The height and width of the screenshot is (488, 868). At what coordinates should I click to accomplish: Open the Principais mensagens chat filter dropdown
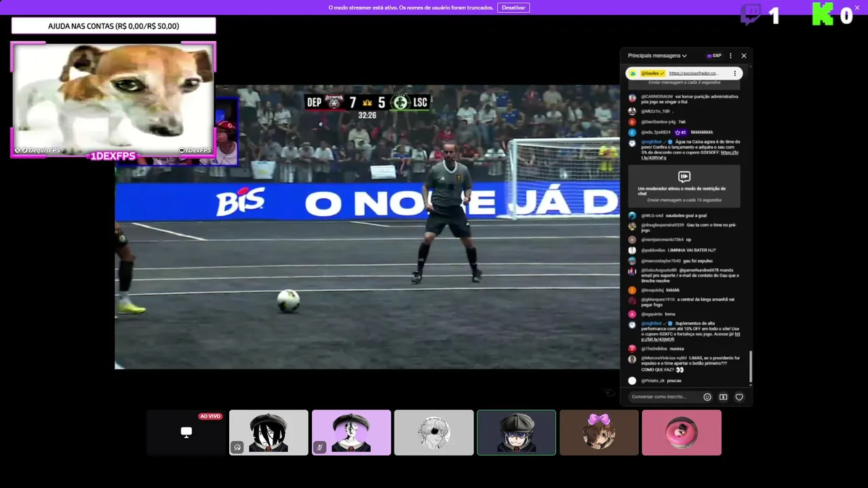point(657,56)
